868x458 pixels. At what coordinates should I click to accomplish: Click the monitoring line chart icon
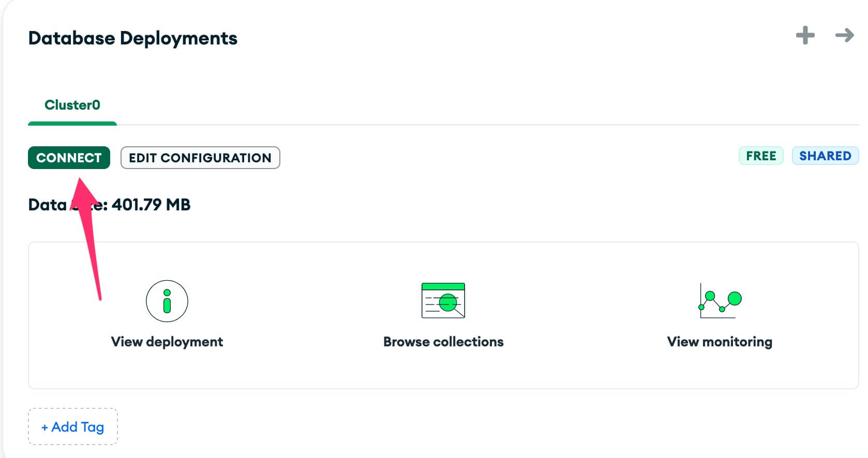(x=720, y=301)
